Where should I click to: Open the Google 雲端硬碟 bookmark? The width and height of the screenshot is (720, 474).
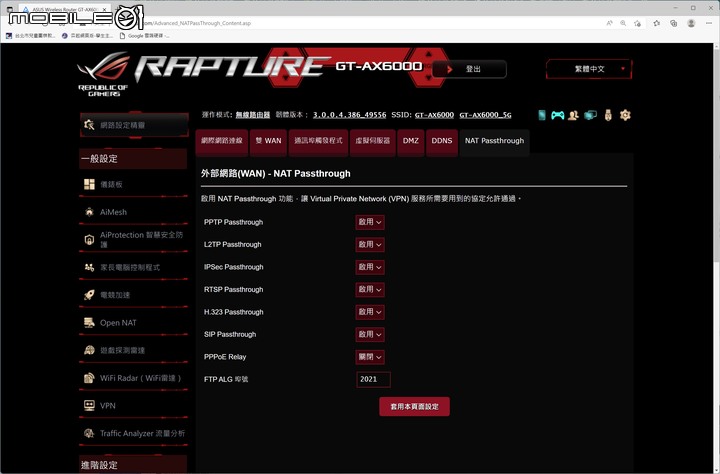click(144, 36)
